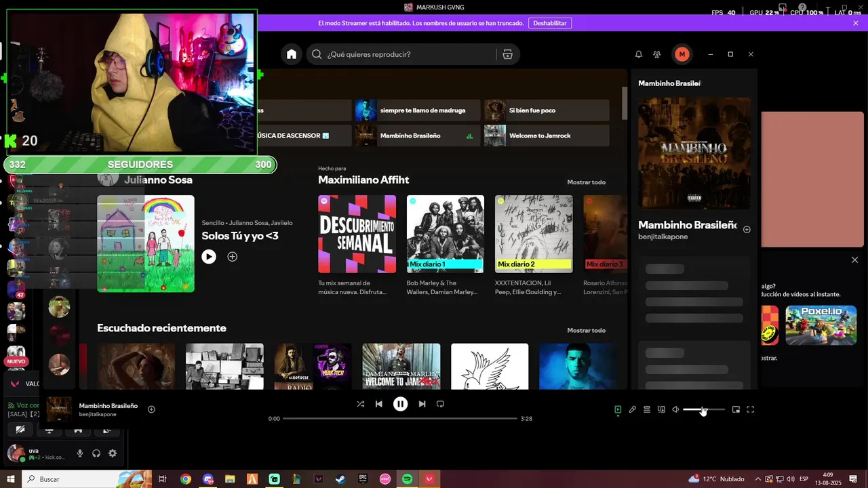Skip to the previous track

point(379,404)
